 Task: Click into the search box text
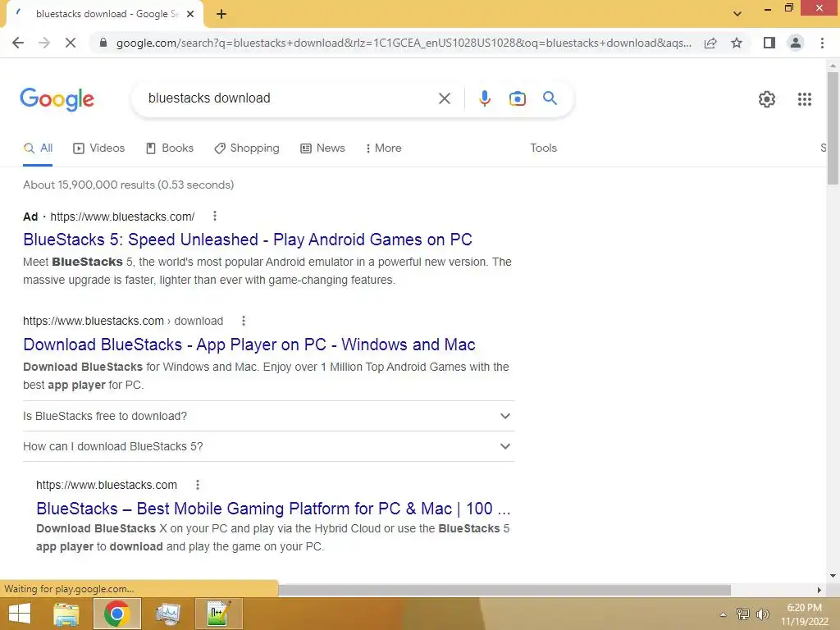coord(209,98)
